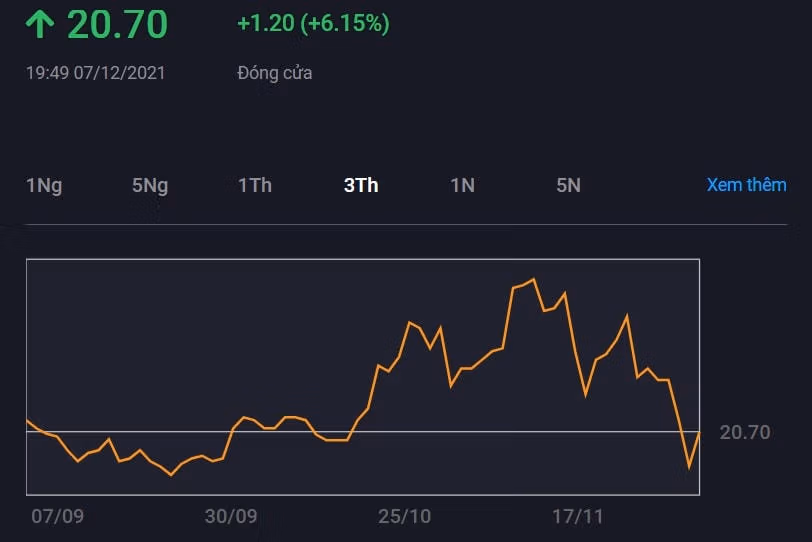Click the Đóng cửa market status label
This screenshot has height=542, width=812.
pos(275,73)
